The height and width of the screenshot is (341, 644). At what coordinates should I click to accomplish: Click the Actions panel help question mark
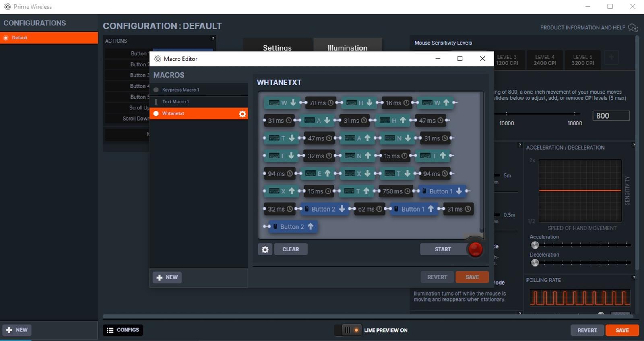[213, 39]
